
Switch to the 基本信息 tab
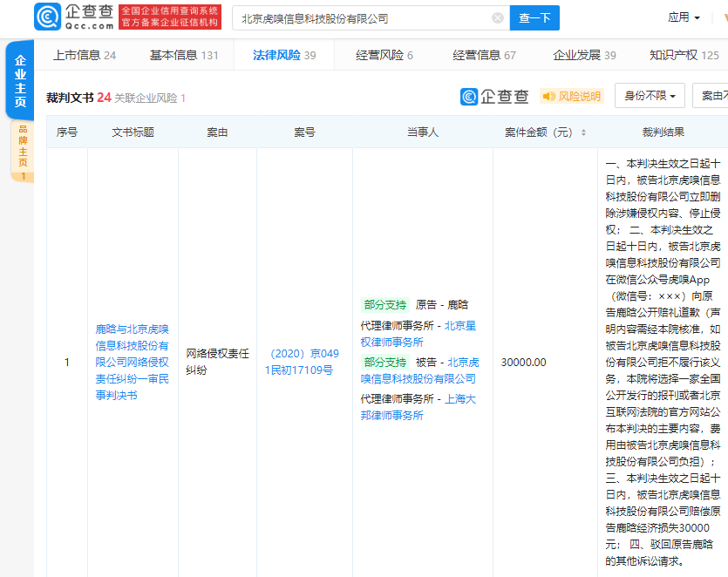click(184, 55)
